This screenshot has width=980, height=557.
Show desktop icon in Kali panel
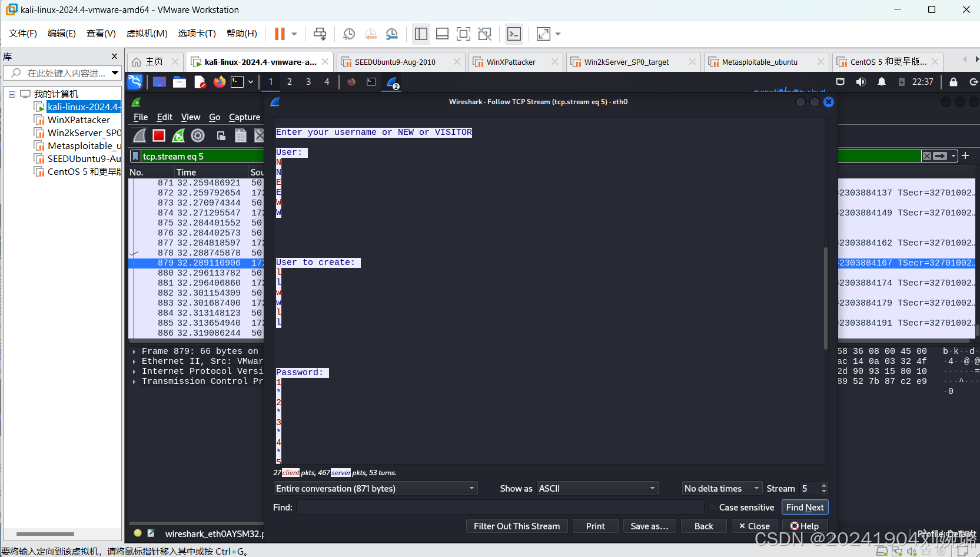(x=160, y=82)
